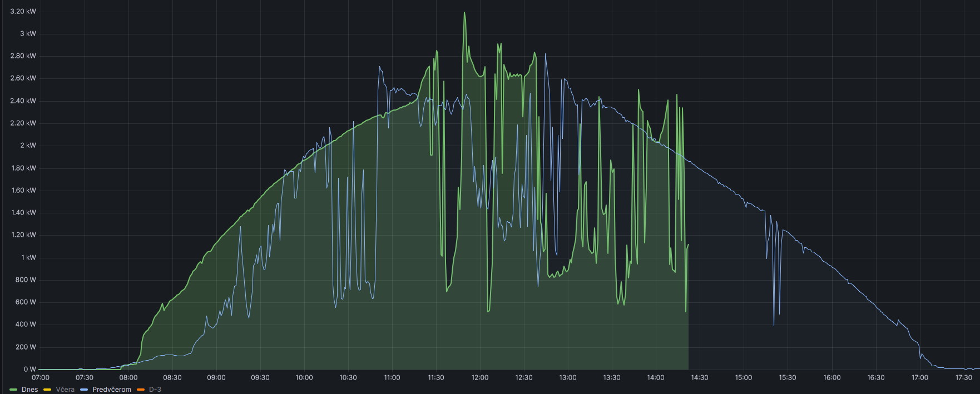This screenshot has width=980, height=394.
Task: Click the 17:30 time axis label
Action: coord(963,378)
